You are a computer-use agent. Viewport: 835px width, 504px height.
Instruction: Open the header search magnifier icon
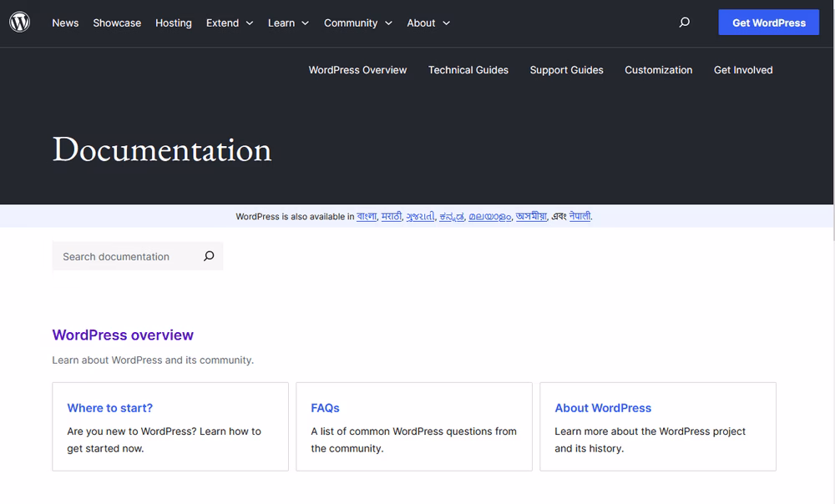coord(685,23)
